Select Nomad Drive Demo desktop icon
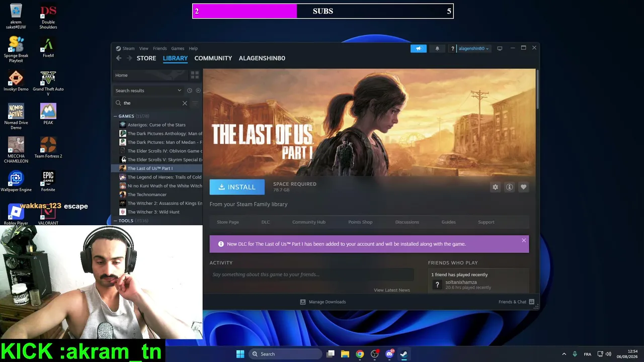 tap(16, 117)
